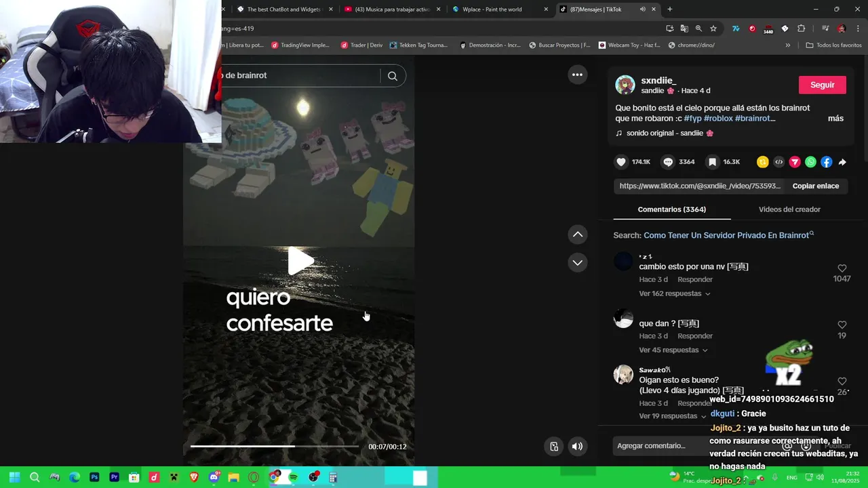Switch to Videos del creador tab
Viewport: 868px width, 488px height.
pyautogui.click(x=789, y=209)
